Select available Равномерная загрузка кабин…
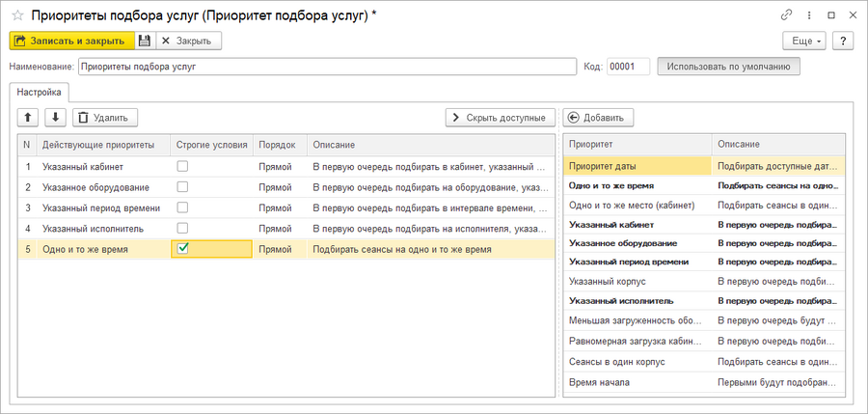This screenshot has height=414, width=868. 704,341
